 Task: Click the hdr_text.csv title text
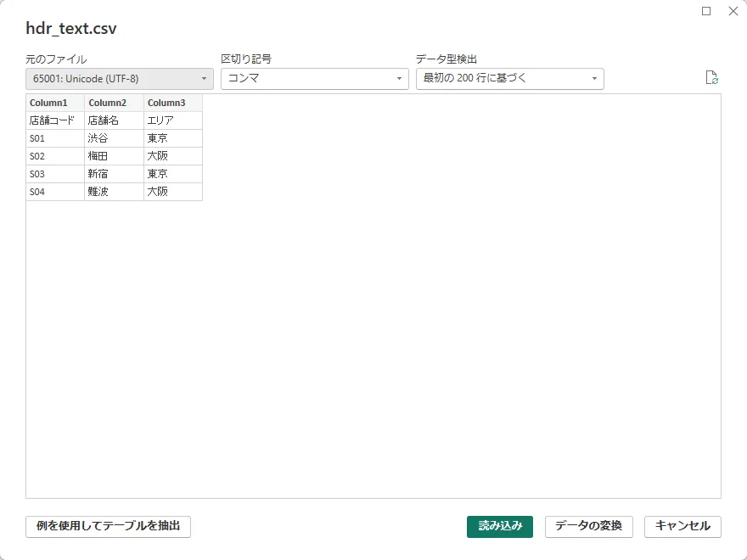[71, 29]
